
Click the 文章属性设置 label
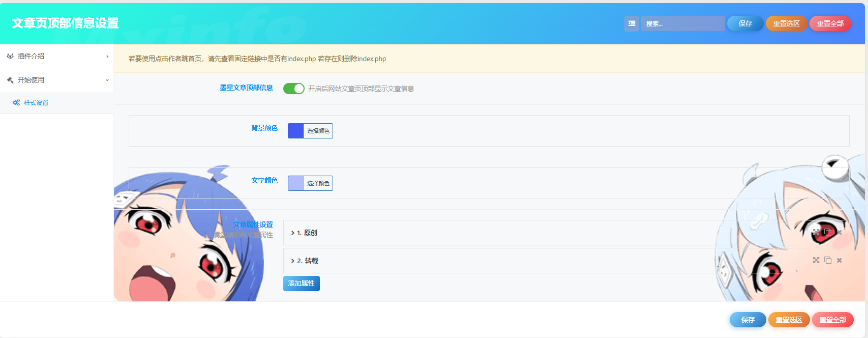253,224
